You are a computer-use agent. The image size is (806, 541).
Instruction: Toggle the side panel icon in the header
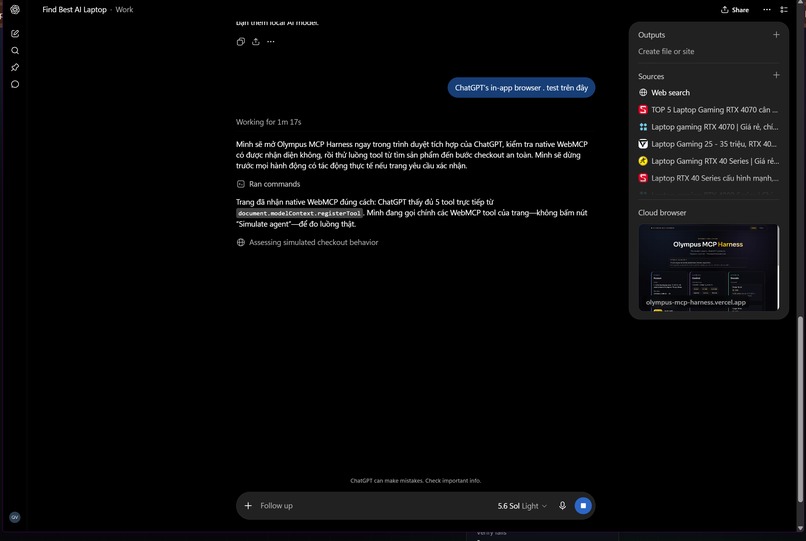[784, 10]
